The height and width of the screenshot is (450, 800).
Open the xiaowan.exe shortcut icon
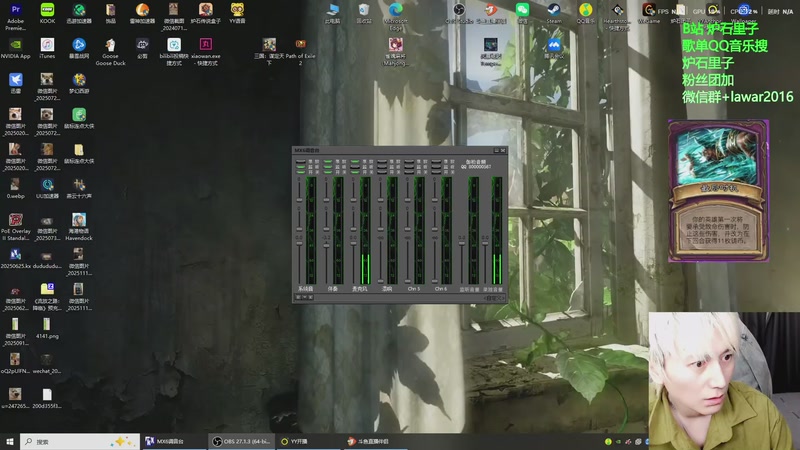(206, 52)
